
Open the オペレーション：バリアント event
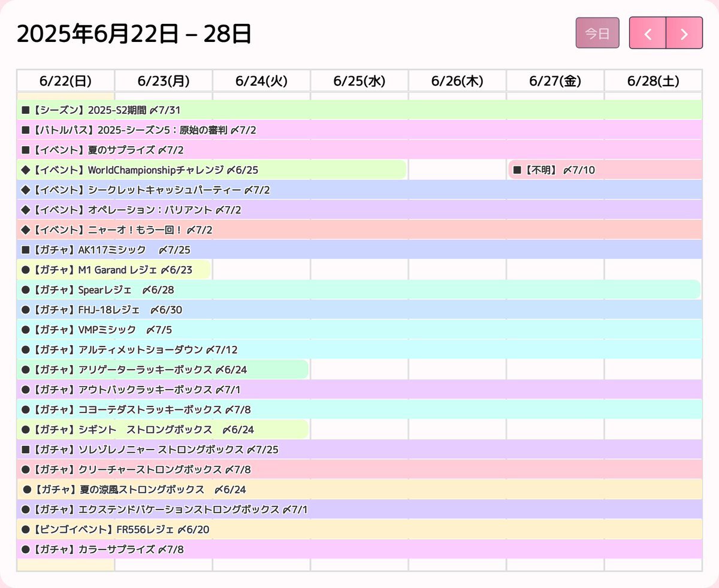[x=359, y=210]
